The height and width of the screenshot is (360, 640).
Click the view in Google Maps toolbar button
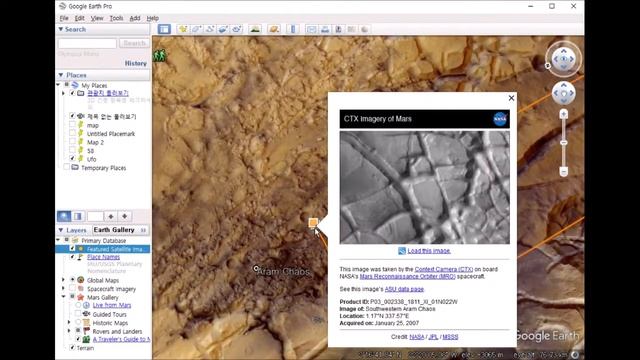pyautogui.click(x=351, y=29)
